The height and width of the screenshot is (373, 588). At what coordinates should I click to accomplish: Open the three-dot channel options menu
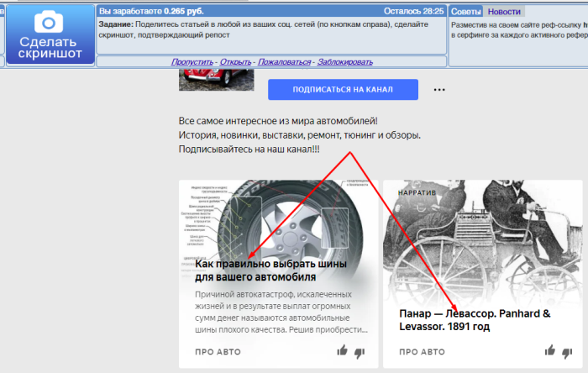438,89
